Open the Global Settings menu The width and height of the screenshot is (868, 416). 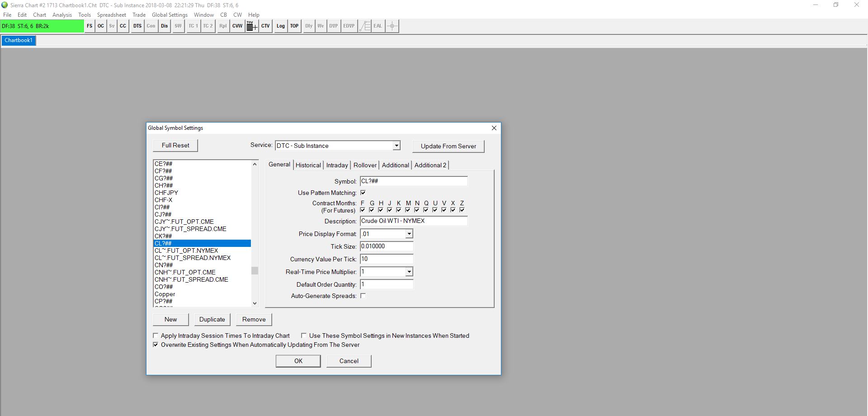tap(170, 15)
